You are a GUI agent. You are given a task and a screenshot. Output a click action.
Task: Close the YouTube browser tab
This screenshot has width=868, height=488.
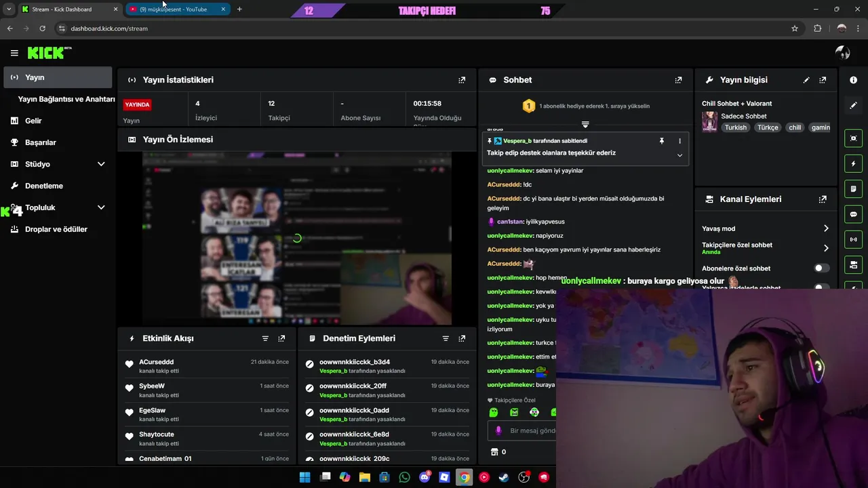point(223,9)
